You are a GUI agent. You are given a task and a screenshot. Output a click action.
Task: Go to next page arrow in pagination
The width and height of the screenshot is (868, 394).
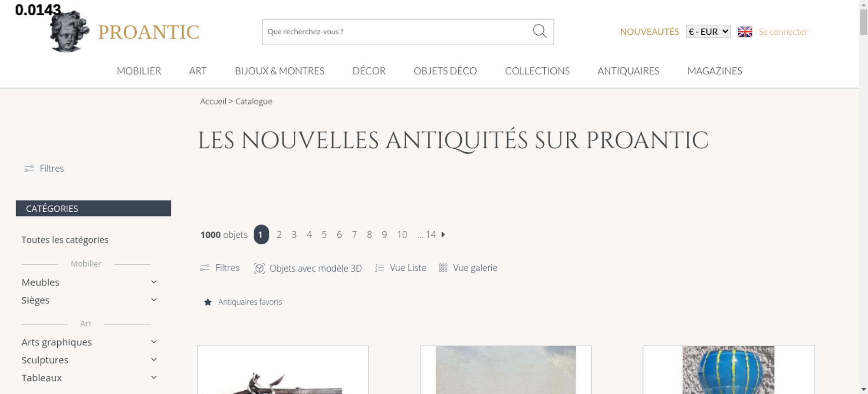click(443, 234)
